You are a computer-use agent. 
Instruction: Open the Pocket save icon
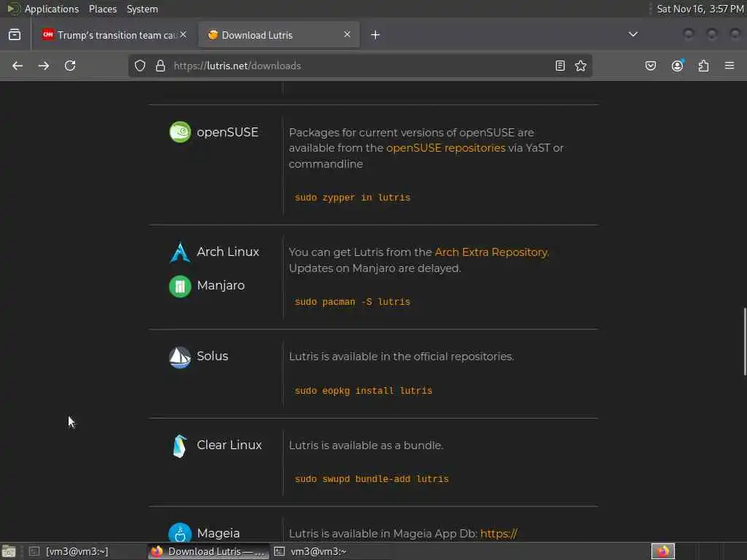(650, 66)
